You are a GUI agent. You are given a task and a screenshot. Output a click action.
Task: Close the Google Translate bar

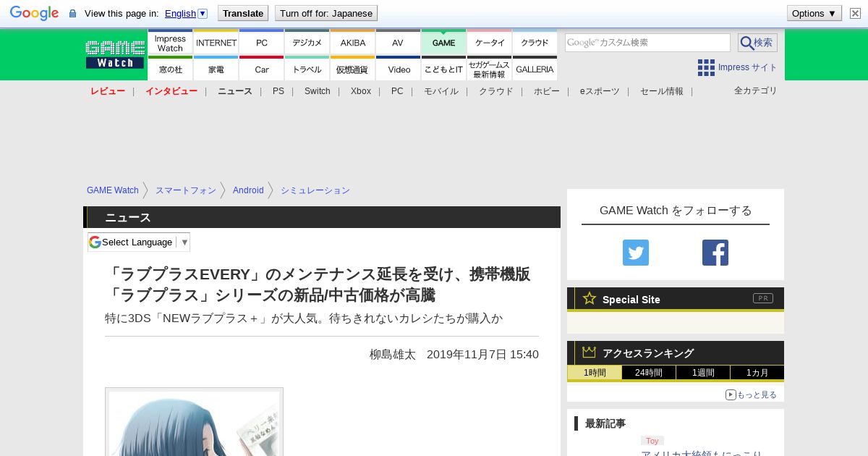[855, 13]
